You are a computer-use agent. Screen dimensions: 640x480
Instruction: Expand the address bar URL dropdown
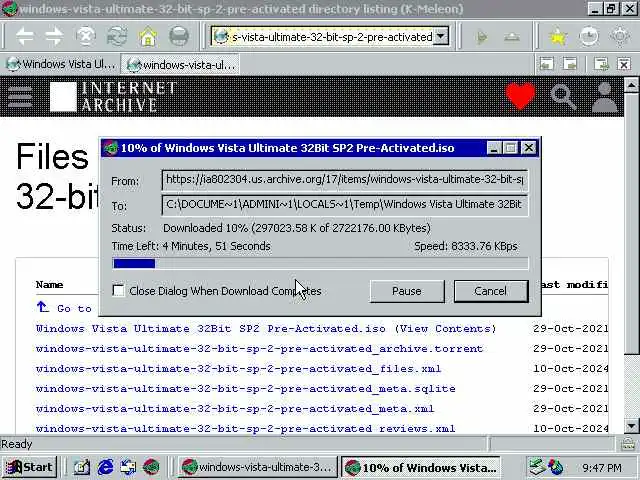point(440,36)
